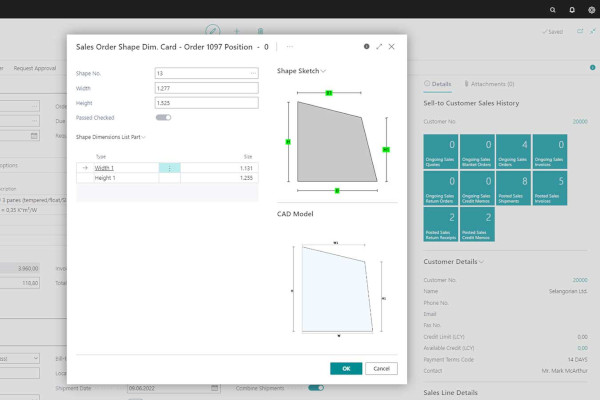
Task: Open the settings gear in top bar
Action: tap(592, 10)
